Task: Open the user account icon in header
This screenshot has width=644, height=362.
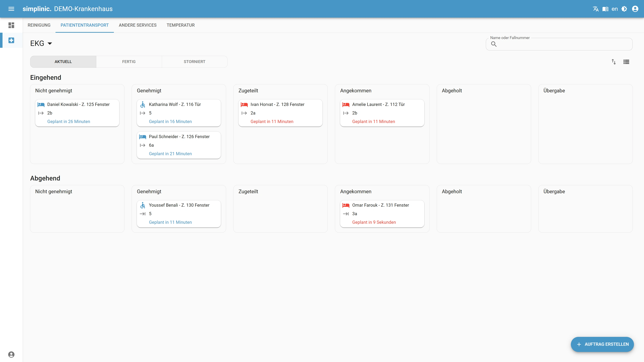Action: pyautogui.click(x=635, y=9)
